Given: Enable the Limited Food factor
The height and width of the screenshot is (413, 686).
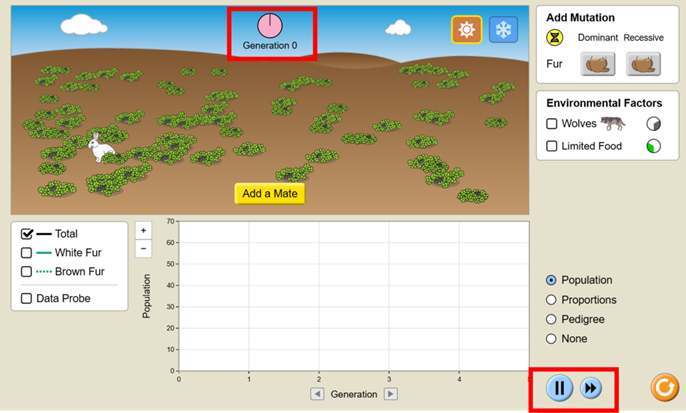Looking at the screenshot, I should (552, 146).
